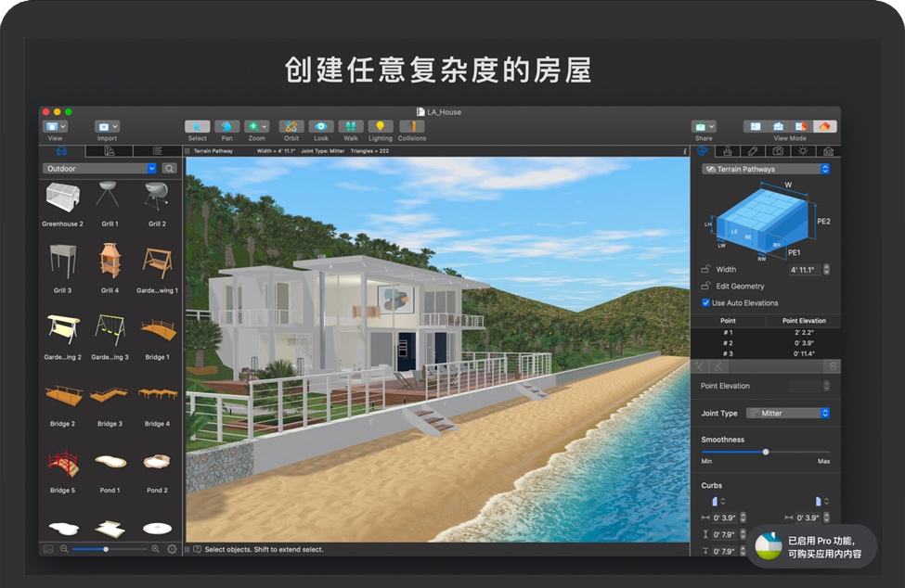905x588 pixels.
Task: Switch View Mode to 3D view
Action: (825, 126)
